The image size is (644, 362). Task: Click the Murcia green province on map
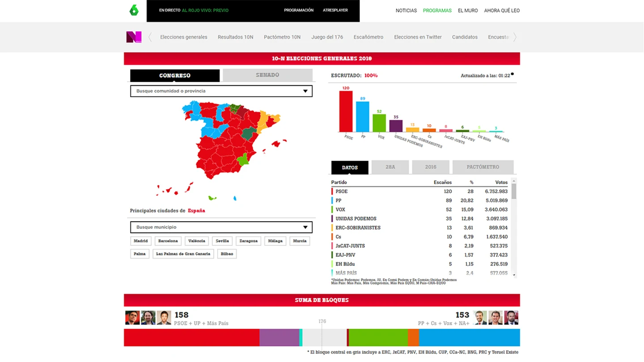(x=243, y=160)
